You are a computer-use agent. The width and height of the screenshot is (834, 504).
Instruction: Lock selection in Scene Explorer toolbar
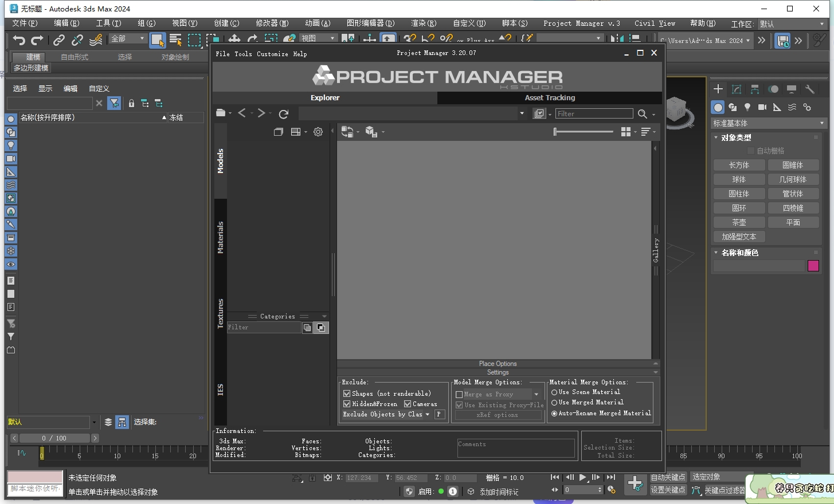[x=131, y=103]
